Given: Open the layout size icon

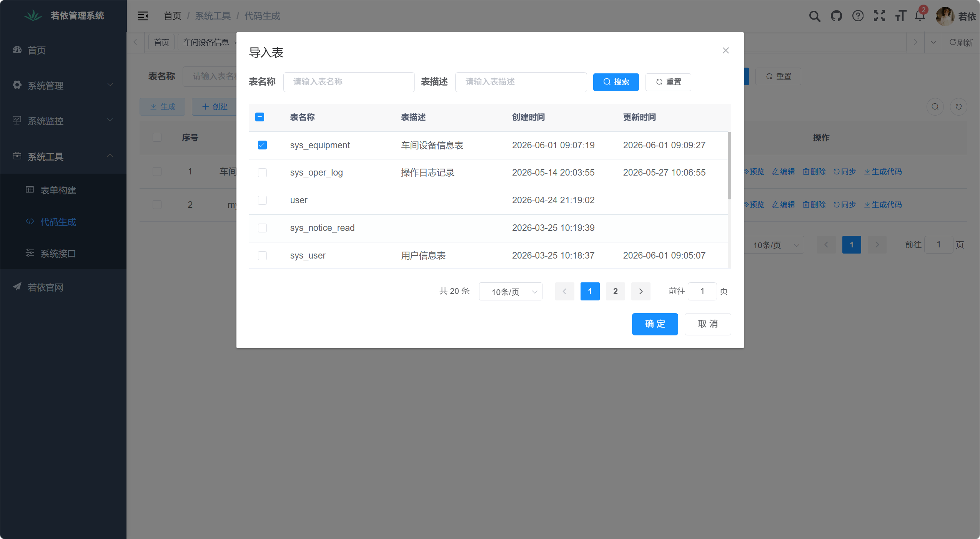Looking at the screenshot, I should 900,16.
